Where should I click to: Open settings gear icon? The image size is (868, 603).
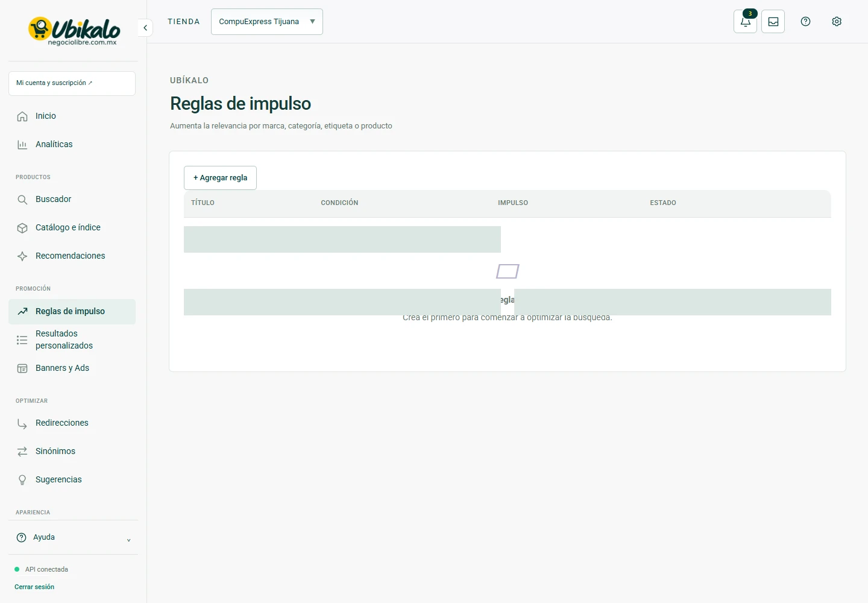tap(837, 22)
